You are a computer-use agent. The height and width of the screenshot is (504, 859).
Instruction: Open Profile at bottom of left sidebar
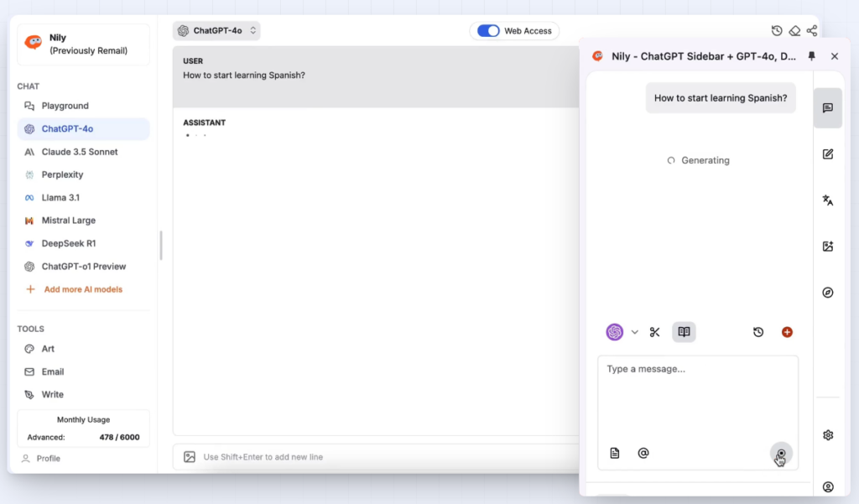(42, 459)
